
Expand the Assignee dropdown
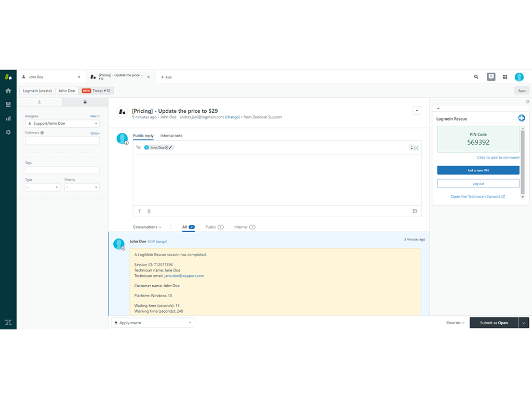coord(62,124)
